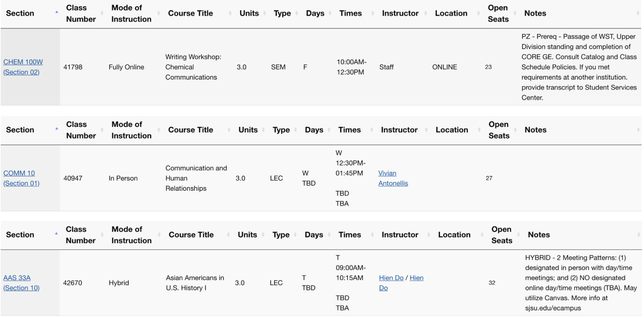Sort by Open Seats header in AAS 33A table

click(502, 235)
